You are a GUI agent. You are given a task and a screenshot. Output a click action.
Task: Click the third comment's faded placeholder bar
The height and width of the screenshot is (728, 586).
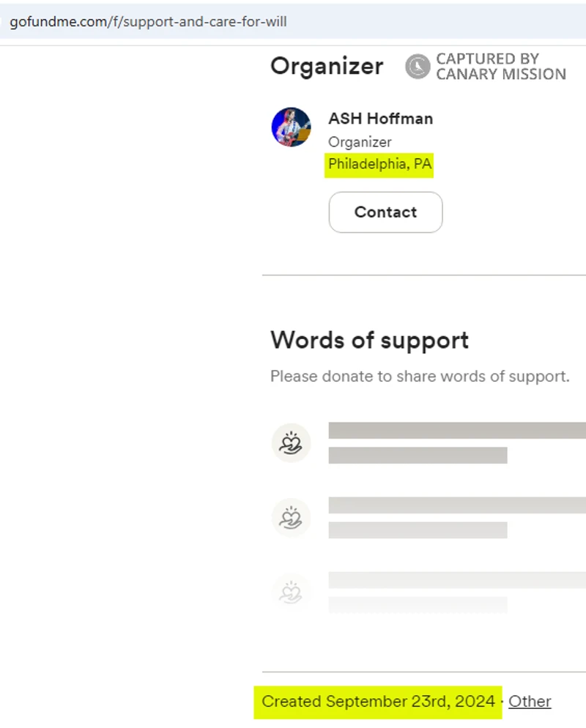pyautogui.click(x=456, y=580)
